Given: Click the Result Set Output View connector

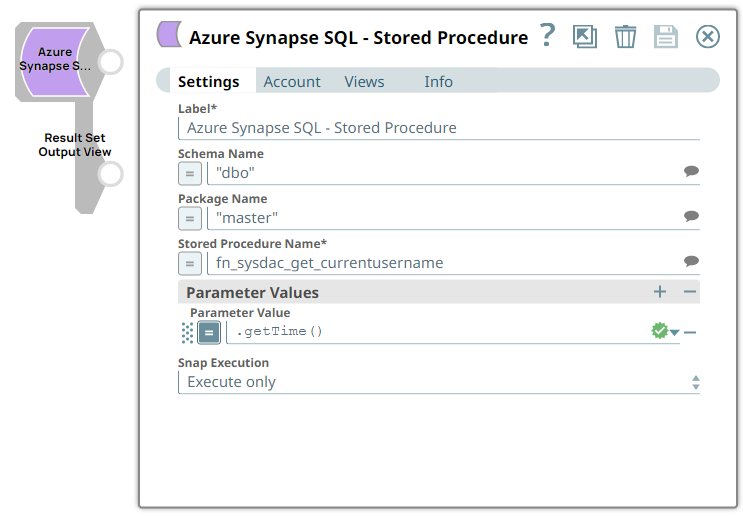Looking at the screenshot, I should (110, 174).
